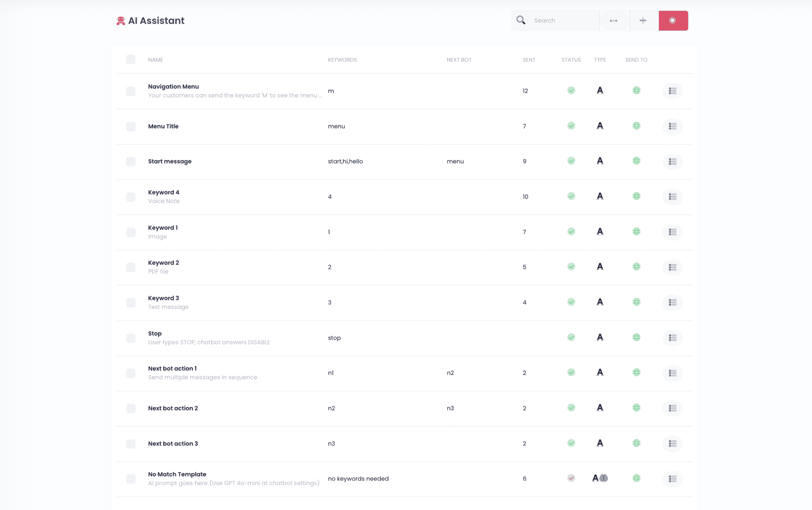Sort by the SENT column header
The image size is (812, 510).
pos(529,60)
